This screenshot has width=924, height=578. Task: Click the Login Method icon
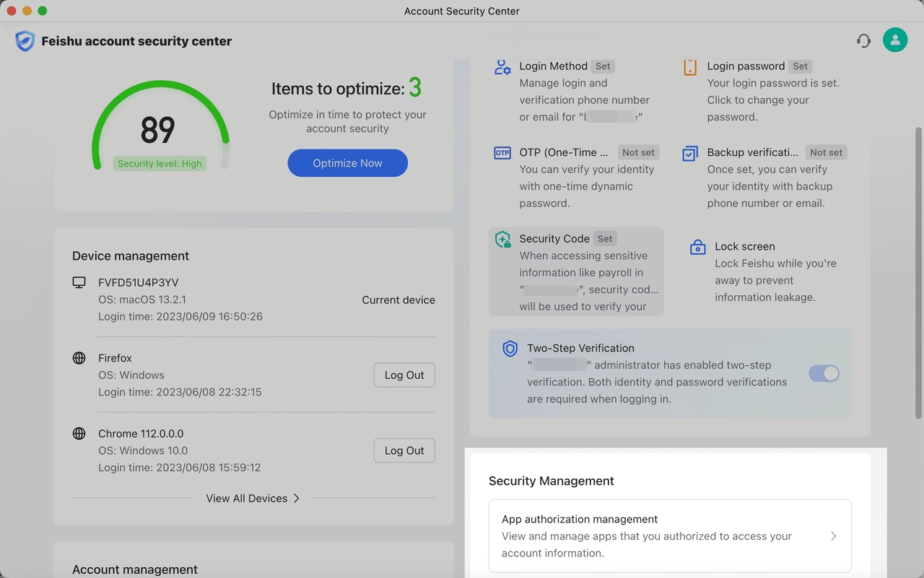pyautogui.click(x=502, y=66)
